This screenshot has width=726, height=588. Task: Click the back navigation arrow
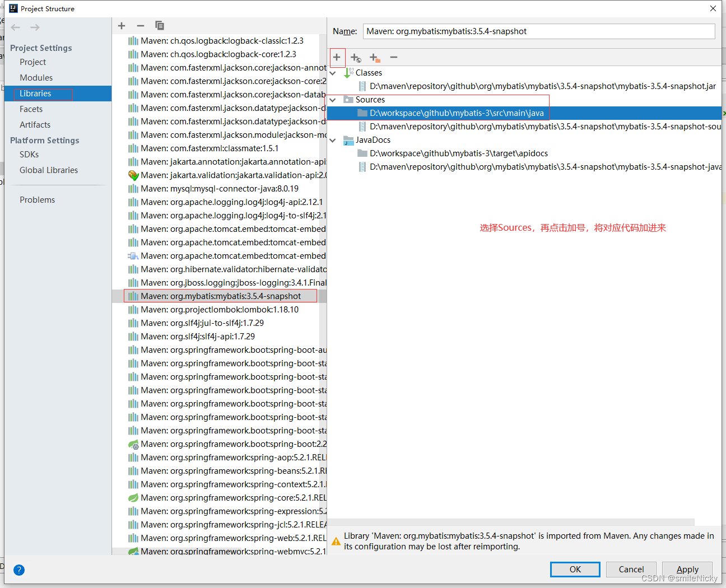click(x=16, y=27)
